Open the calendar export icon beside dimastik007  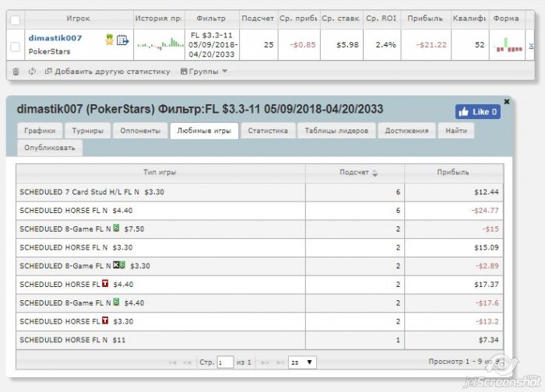[122, 40]
